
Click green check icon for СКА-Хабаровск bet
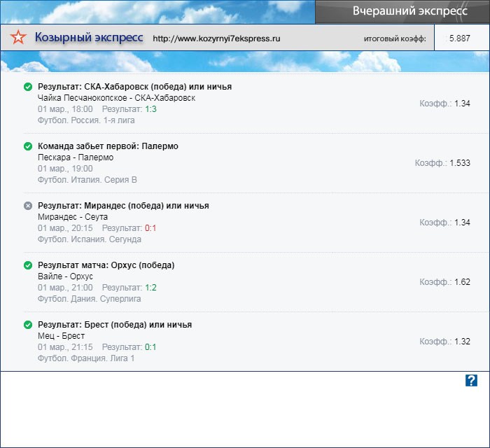coord(28,87)
